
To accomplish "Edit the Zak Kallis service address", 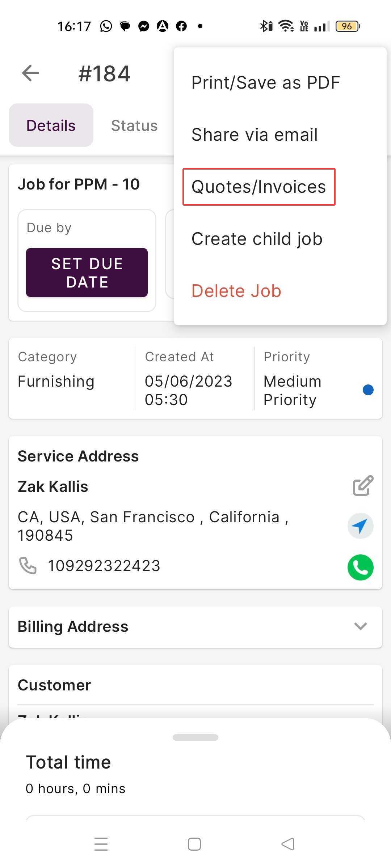I will point(363,485).
